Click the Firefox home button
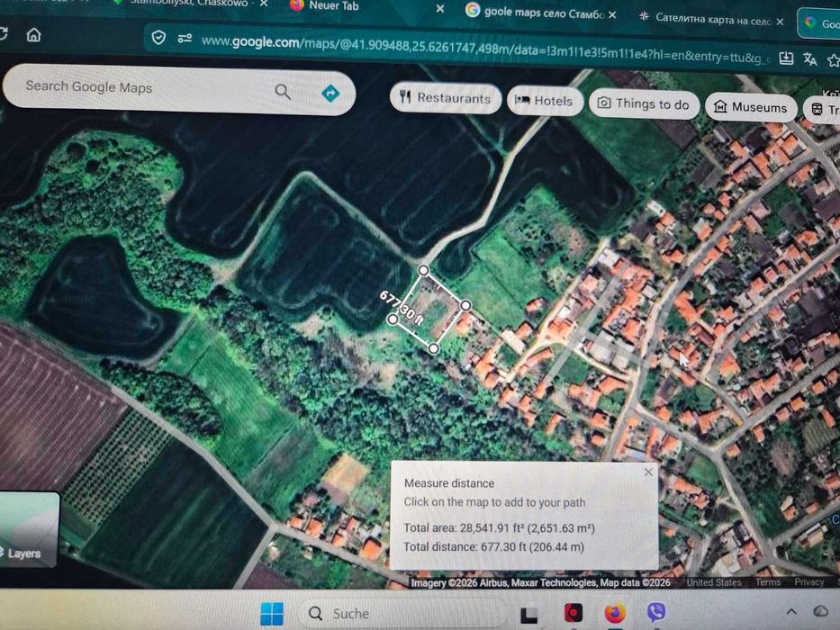840x630 pixels. click(33, 35)
